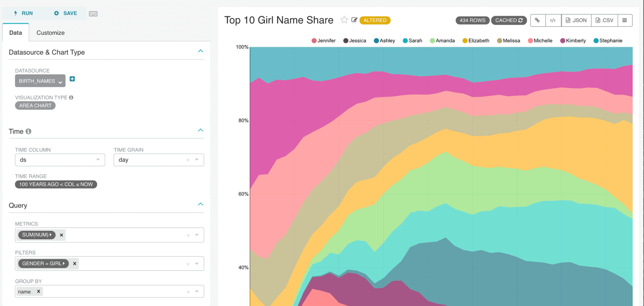The image size is (644, 306).
Task: Edit the GENDER = GIRL filter
Action: [x=43, y=264]
